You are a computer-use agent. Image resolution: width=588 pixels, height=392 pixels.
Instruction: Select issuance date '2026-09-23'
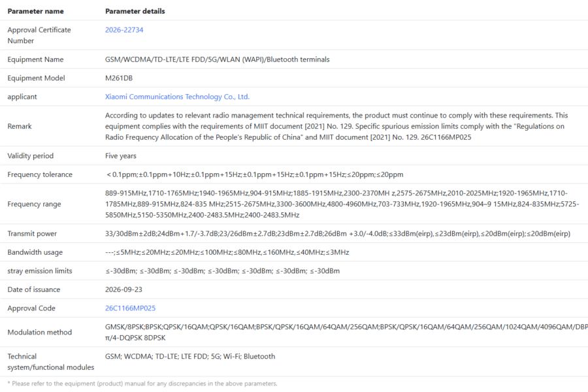(123, 289)
